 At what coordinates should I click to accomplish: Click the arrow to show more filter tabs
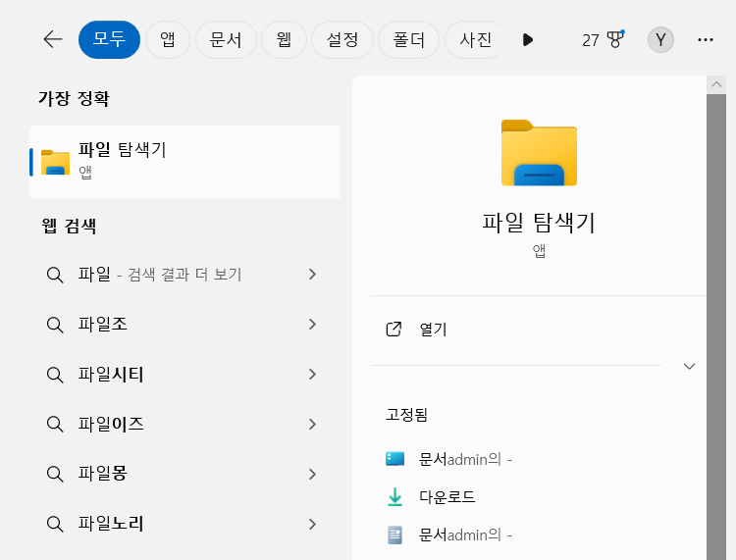(528, 40)
